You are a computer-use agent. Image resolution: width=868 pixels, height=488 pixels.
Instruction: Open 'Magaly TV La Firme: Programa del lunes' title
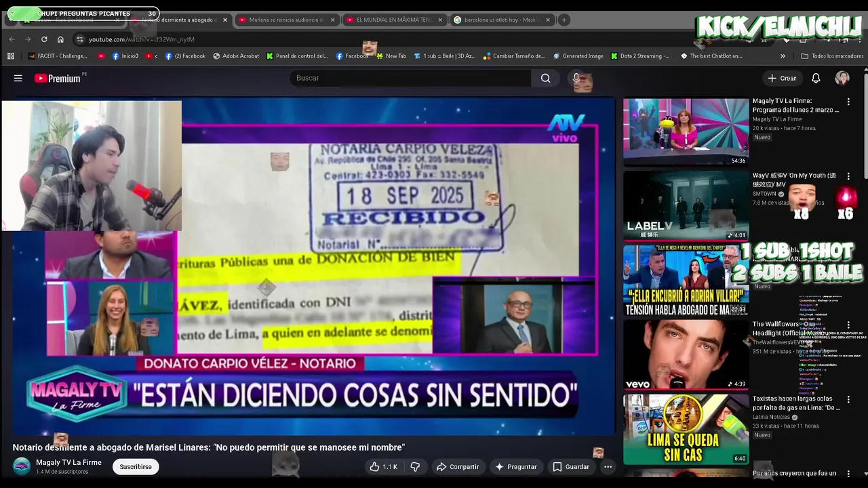tap(796, 105)
